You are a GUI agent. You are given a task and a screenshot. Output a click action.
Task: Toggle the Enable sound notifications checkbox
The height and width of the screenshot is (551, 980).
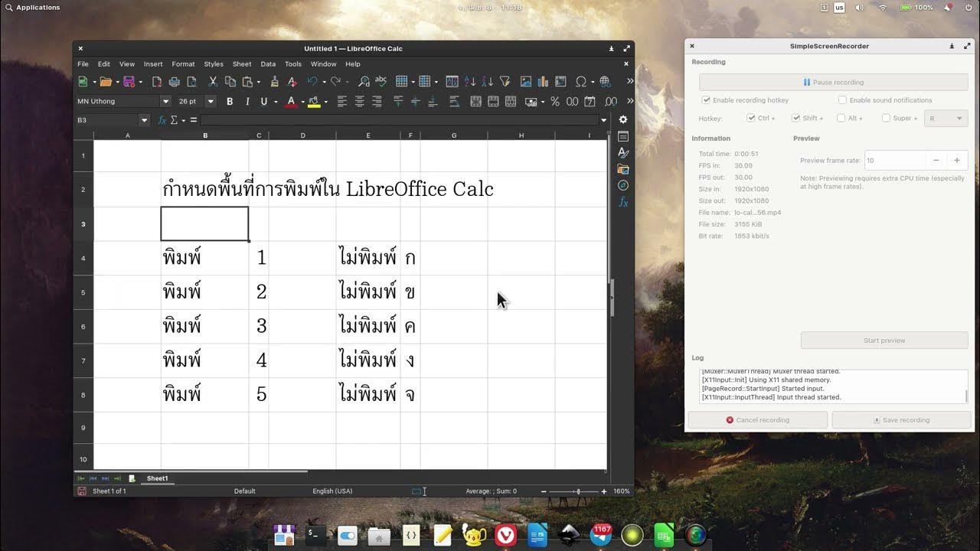pyautogui.click(x=842, y=100)
